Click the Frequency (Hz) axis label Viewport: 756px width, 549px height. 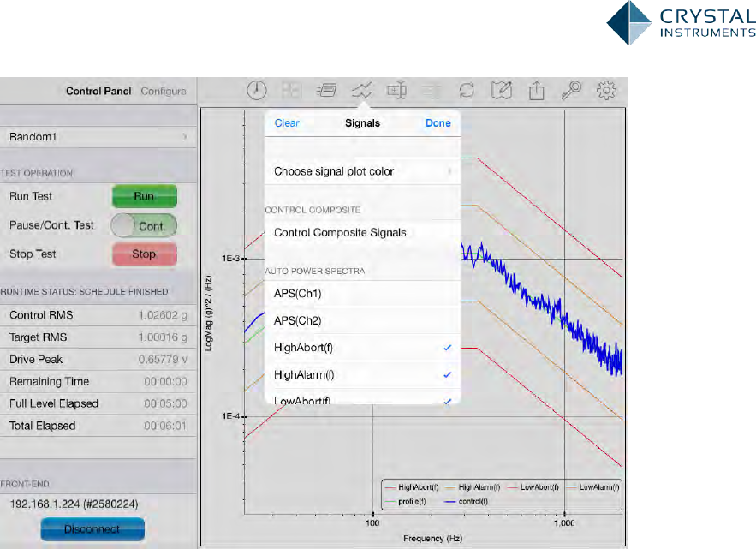pos(433,539)
